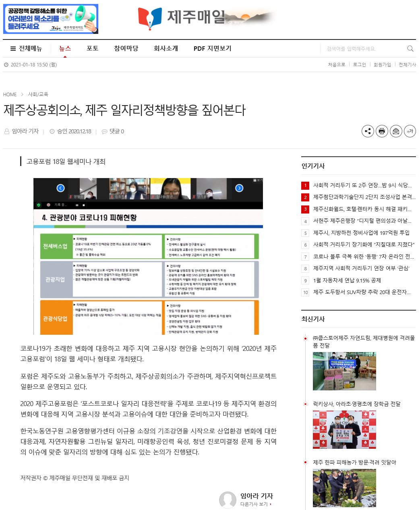Image resolution: width=420 pixels, height=510 pixels.
Task: Open article 제주첨단과학기술단지 2단지 조성사업
Action: coord(364,197)
